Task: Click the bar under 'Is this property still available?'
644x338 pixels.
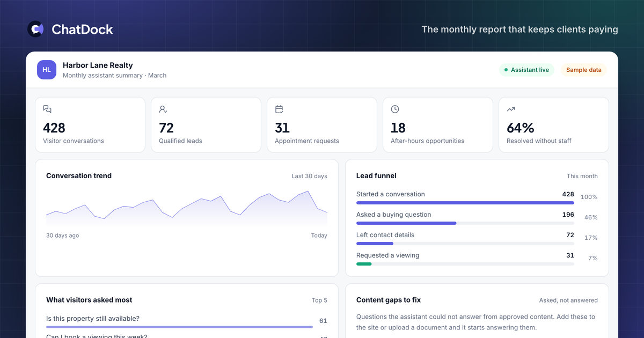Action: click(x=179, y=327)
